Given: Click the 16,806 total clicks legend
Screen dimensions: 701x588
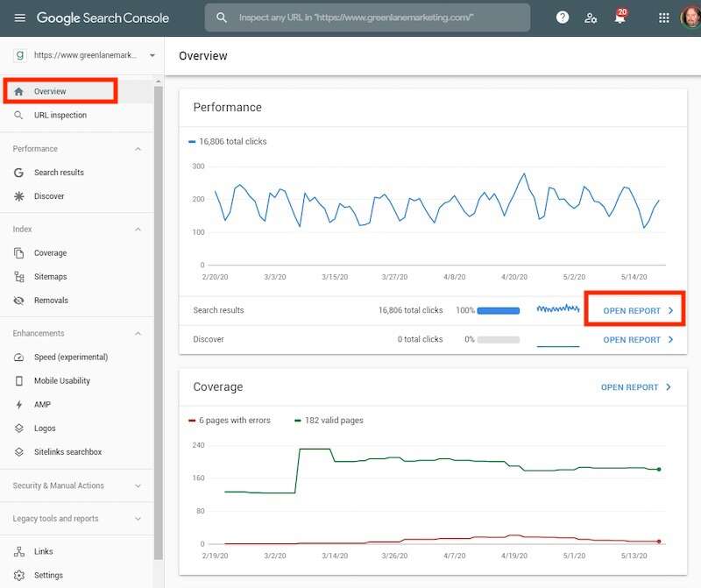Looking at the screenshot, I should [228, 142].
